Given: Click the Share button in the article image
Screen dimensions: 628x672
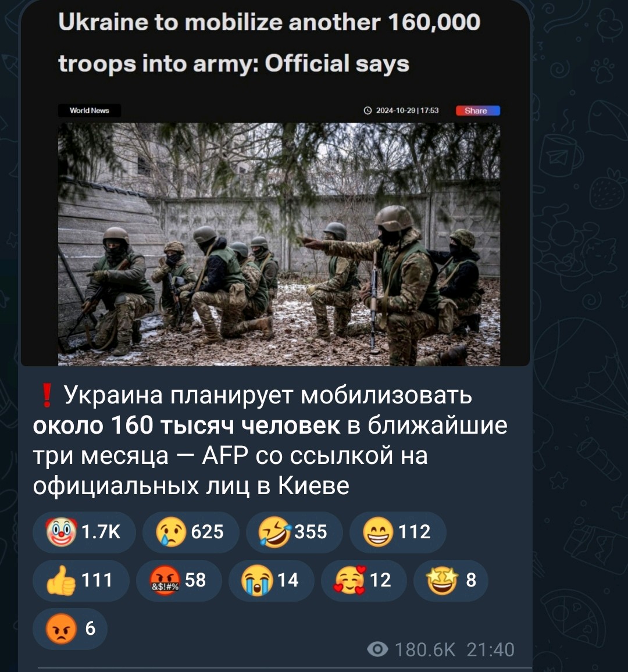Looking at the screenshot, I should (x=477, y=110).
